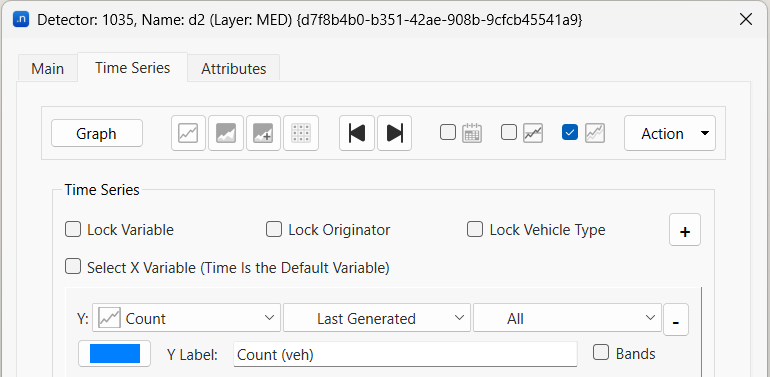The width and height of the screenshot is (770, 377).
Task: Click the add area chart icon
Action: tap(263, 133)
